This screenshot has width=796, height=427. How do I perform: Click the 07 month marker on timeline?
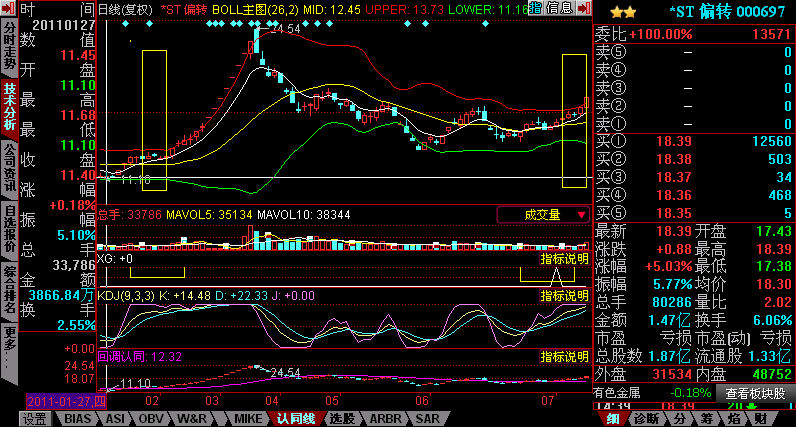coord(547,401)
